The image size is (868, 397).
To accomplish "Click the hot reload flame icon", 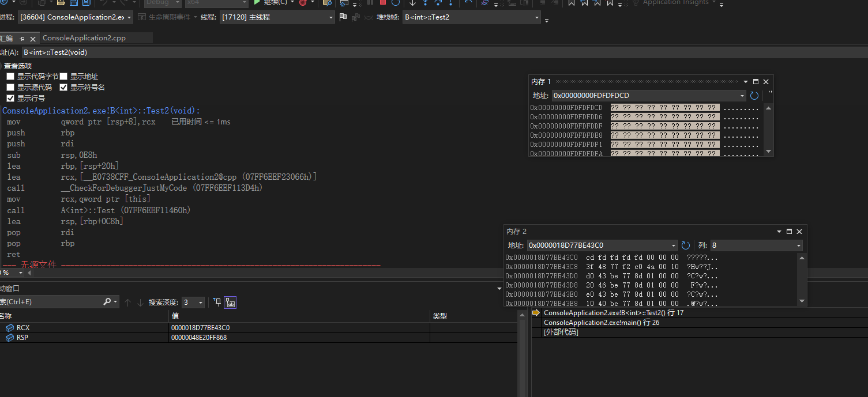I will (x=303, y=2).
